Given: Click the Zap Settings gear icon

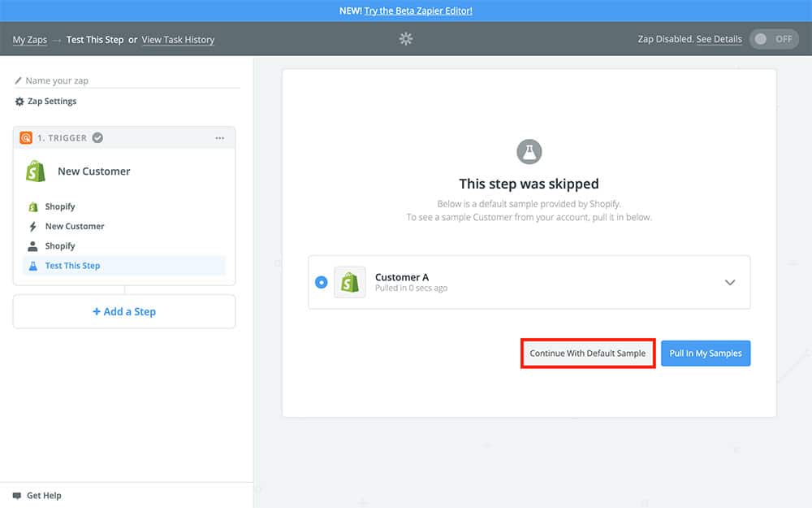Looking at the screenshot, I should tap(19, 102).
